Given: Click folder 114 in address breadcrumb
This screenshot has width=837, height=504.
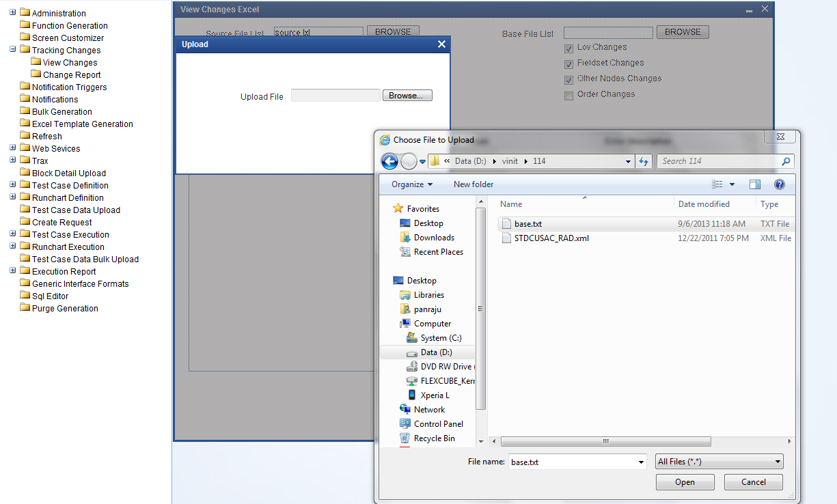Looking at the screenshot, I should 539,161.
